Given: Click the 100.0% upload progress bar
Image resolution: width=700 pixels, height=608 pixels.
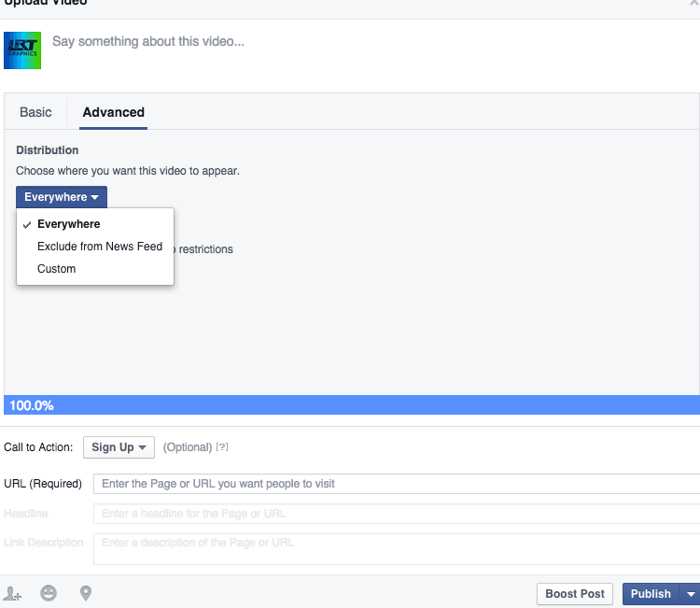Looking at the screenshot, I should tap(352, 405).
